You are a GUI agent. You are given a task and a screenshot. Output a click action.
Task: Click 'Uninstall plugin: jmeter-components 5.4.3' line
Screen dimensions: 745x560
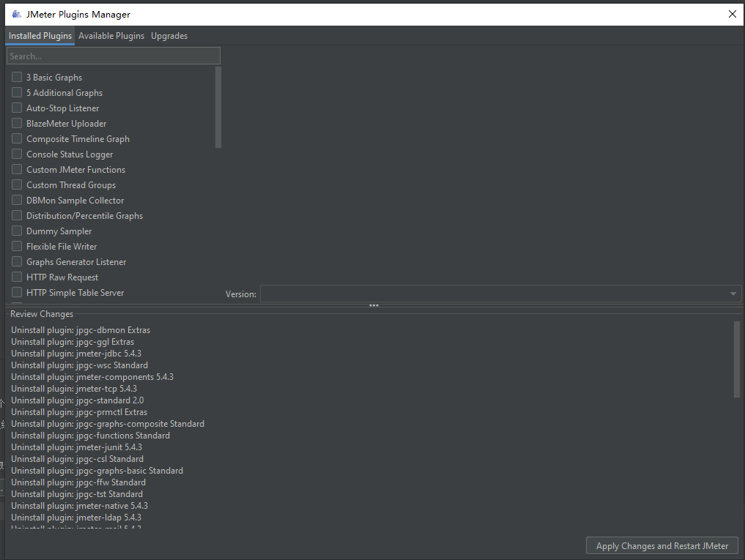(92, 377)
